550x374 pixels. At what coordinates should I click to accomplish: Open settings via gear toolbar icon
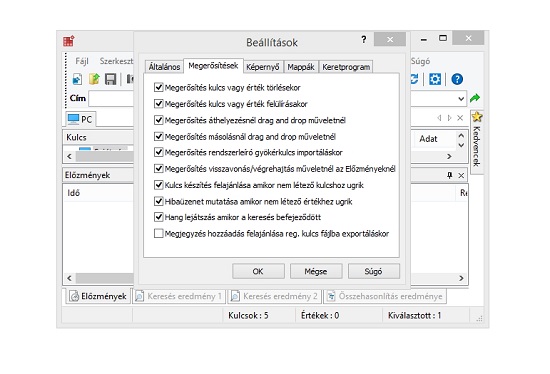tap(435, 79)
